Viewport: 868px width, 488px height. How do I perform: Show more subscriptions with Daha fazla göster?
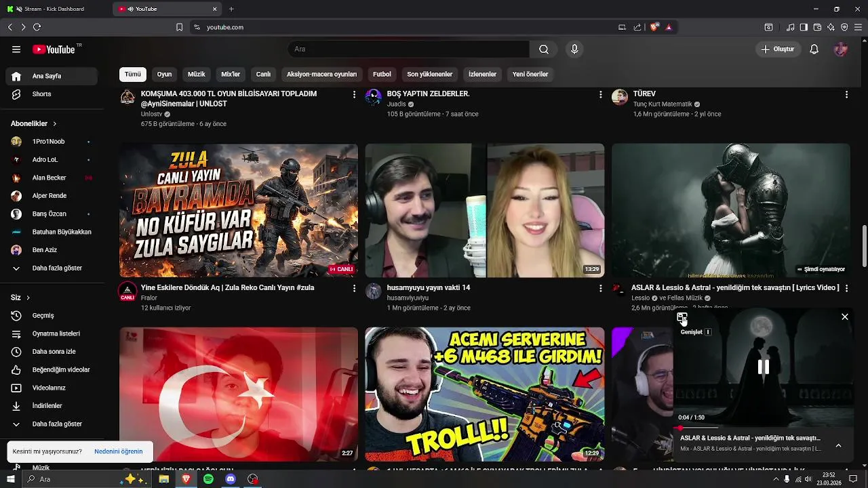pos(52,268)
